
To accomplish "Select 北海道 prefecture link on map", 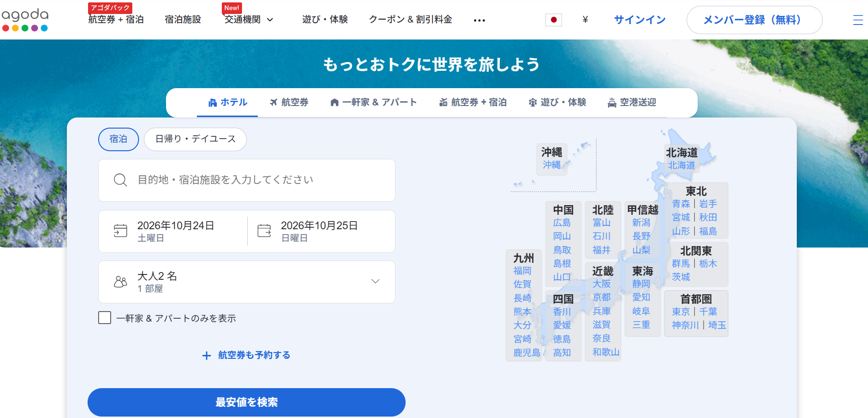I will click(x=681, y=166).
